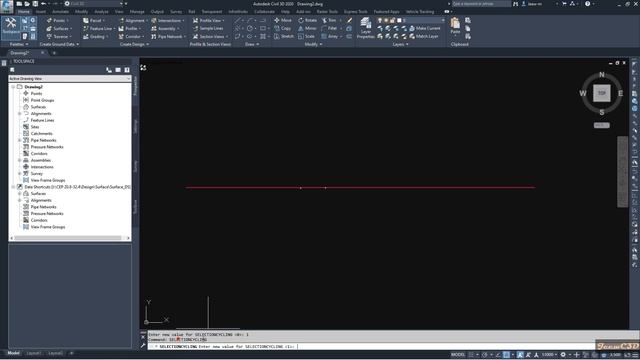Open the Insert ribbon tab

41,12
